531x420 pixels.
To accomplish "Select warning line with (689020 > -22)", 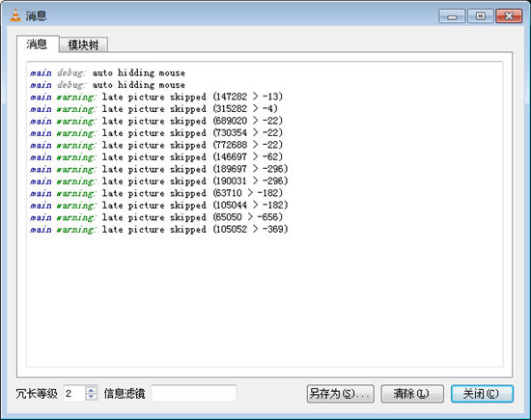I will [156, 121].
